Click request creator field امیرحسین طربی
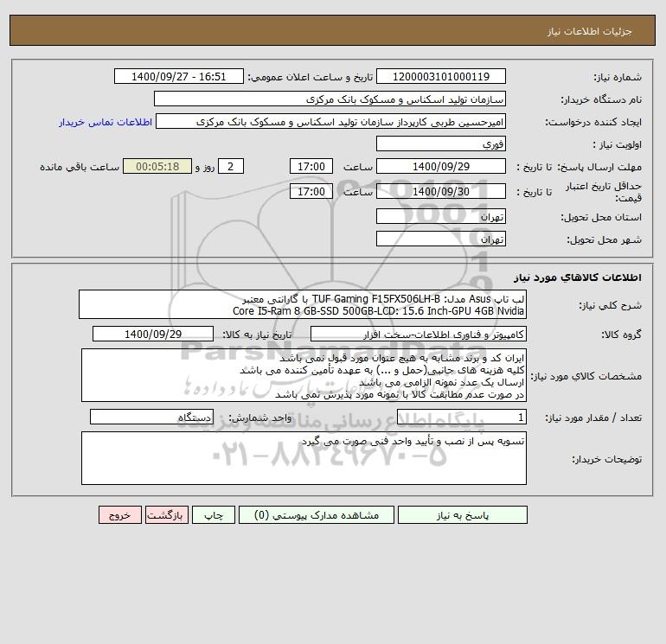The height and width of the screenshot is (644, 666). [x=331, y=121]
